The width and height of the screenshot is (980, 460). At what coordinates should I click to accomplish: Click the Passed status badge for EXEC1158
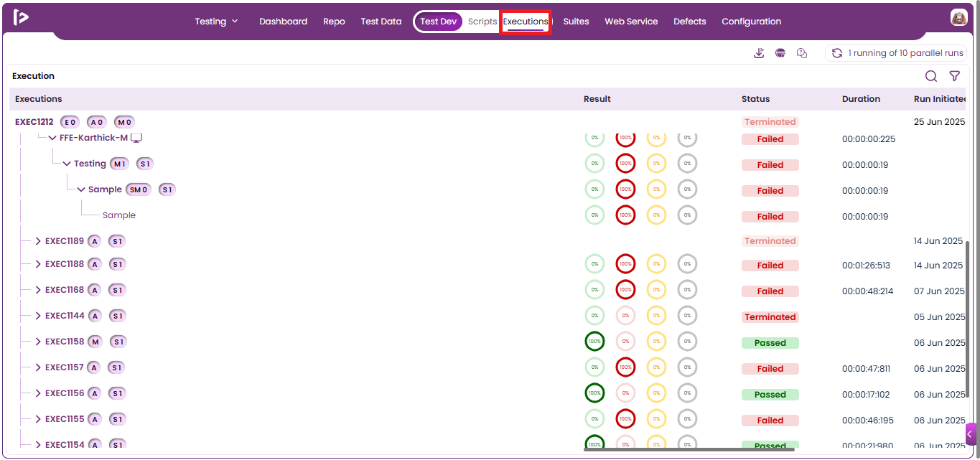coord(770,343)
